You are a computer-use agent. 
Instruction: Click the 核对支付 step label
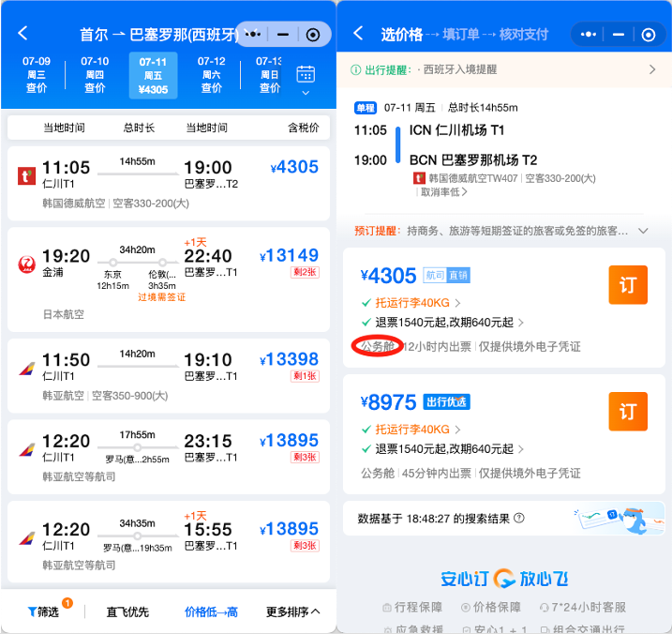pos(524,35)
